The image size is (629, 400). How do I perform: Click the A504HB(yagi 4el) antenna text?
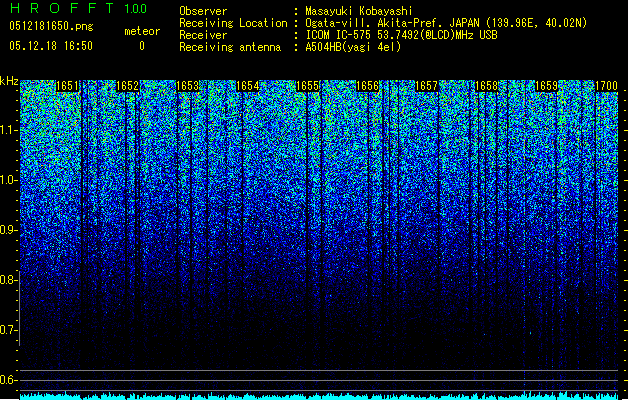point(353,47)
